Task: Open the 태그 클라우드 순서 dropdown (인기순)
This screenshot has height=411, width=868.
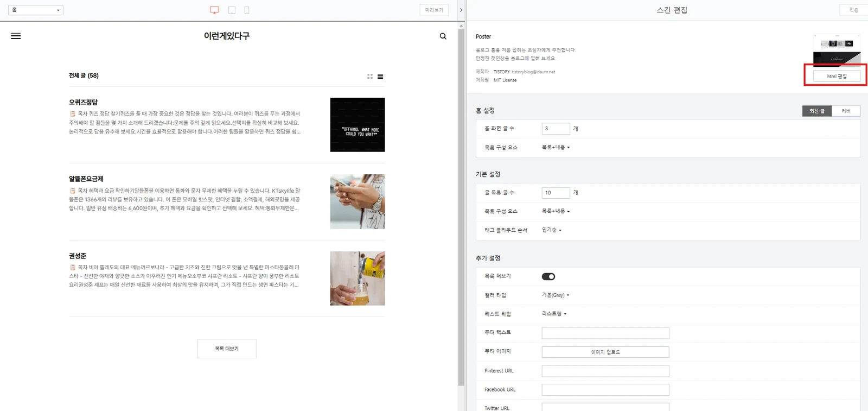Action: (x=552, y=230)
